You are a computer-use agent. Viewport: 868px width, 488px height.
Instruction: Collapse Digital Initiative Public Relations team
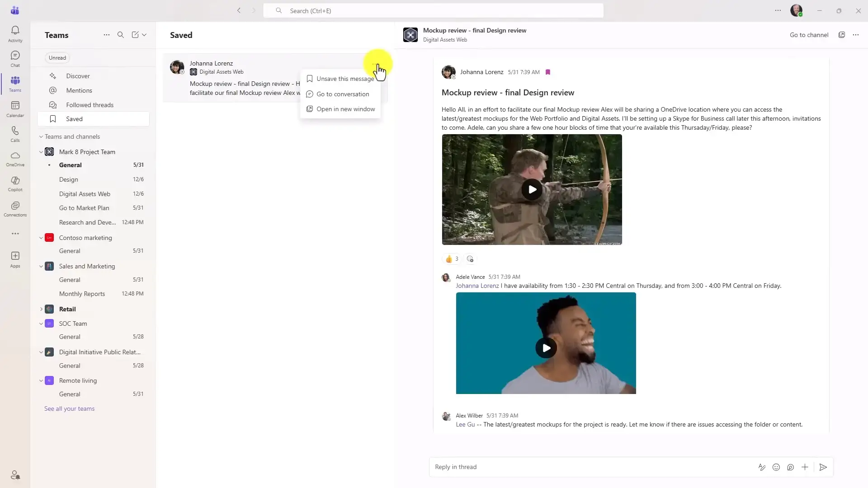click(x=41, y=352)
